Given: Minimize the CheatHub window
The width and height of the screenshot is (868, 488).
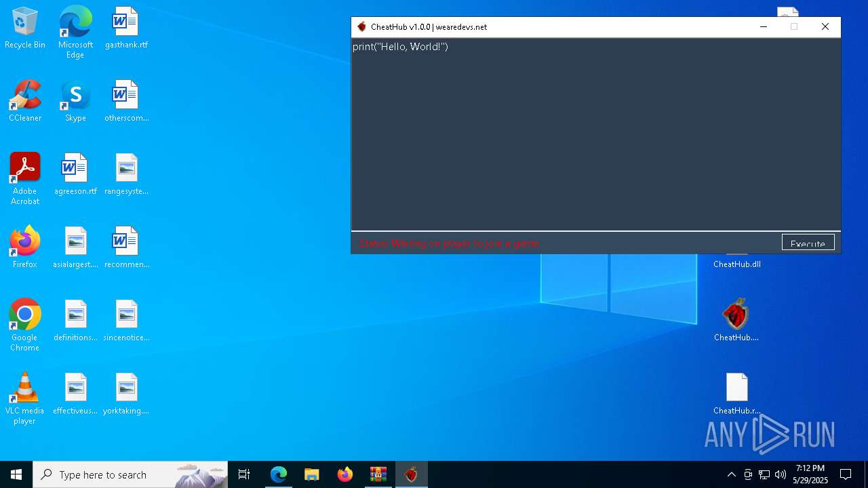Looking at the screenshot, I should coord(764,27).
